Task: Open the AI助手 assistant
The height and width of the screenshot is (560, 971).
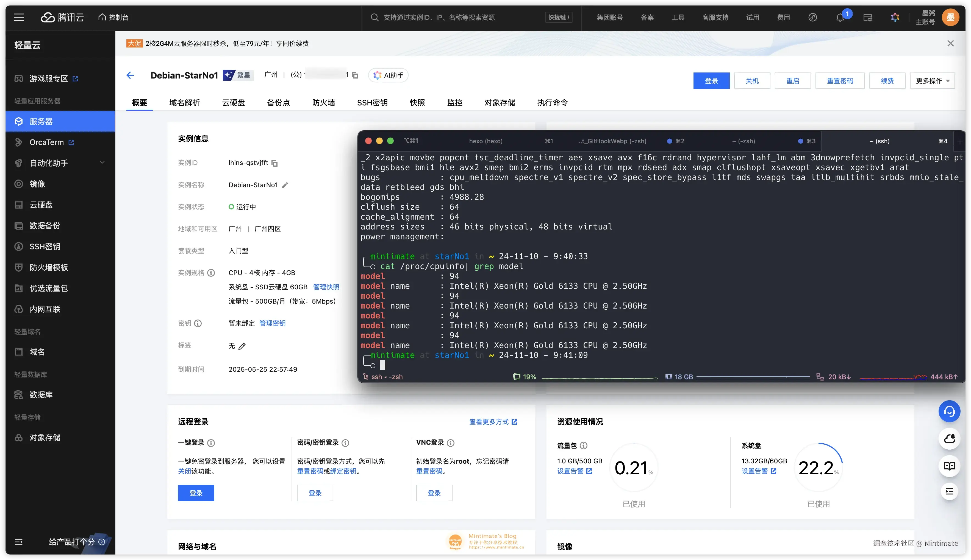Action: (388, 75)
